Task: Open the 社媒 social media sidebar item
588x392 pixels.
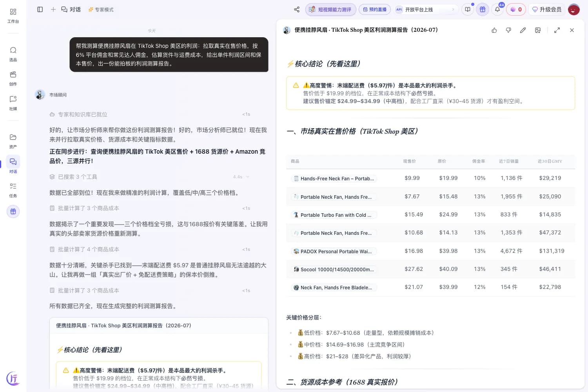Action: [13, 103]
